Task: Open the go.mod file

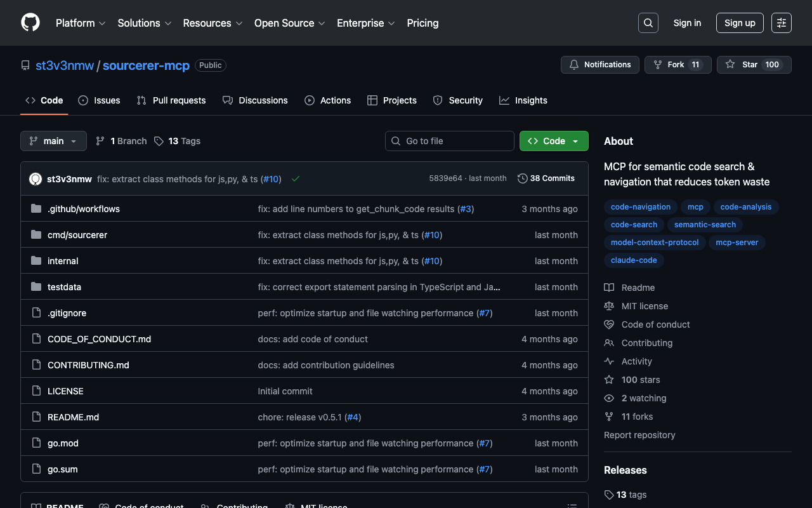Action: coord(63,443)
